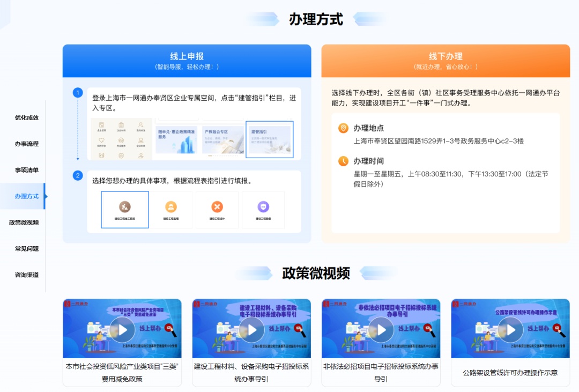Jump to 政策微视频 from the sidebar
Image resolution: width=579 pixels, height=392 pixels.
[24, 223]
